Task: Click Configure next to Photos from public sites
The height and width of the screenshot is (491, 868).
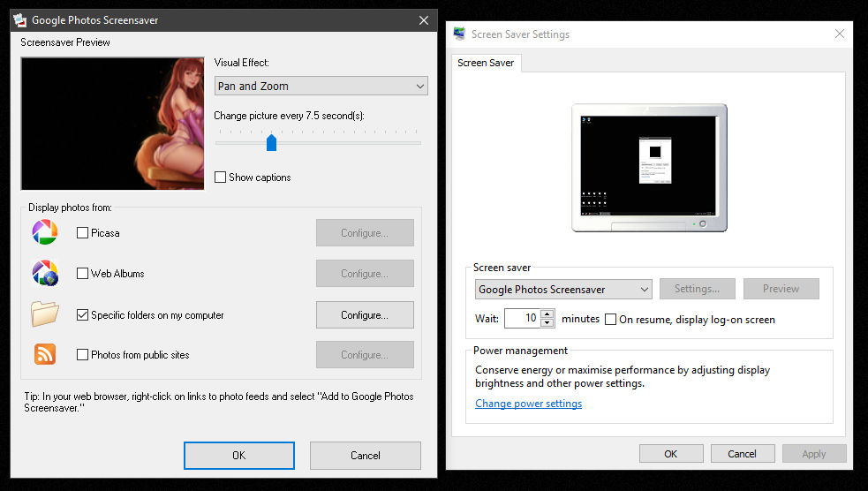Action: [x=365, y=355]
